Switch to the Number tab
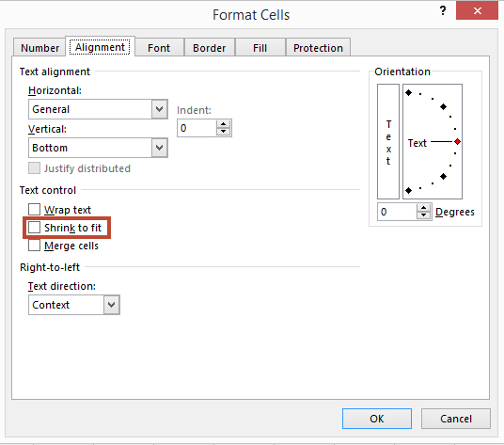 coord(39,48)
